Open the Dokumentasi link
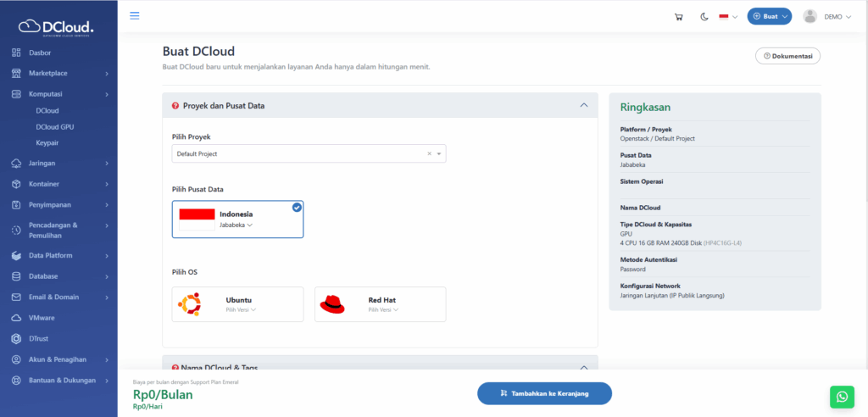868x417 pixels. point(787,56)
